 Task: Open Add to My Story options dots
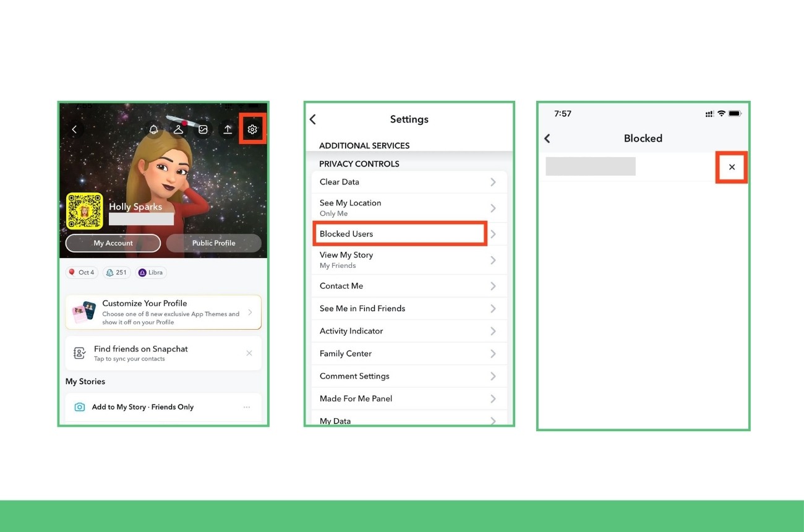[x=247, y=407]
